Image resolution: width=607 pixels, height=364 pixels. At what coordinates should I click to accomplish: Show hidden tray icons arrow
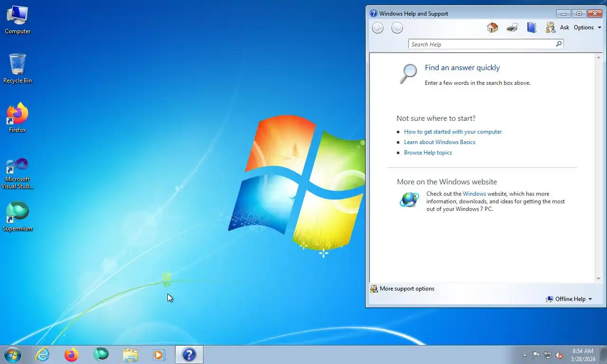coord(524,355)
